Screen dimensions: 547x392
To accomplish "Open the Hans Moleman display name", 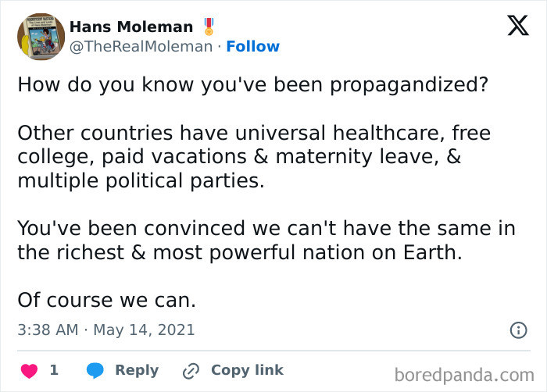I will click(131, 27).
